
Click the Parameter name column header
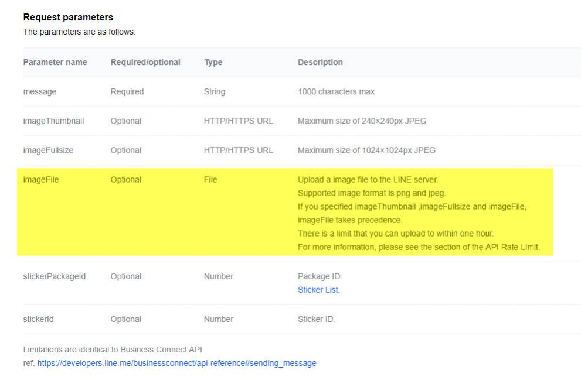[x=55, y=62]
